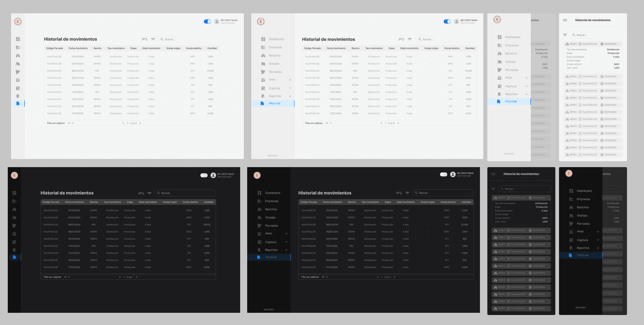The width and height of the screenshot is (644, 325).
Task: Open Captura icon in light icon-only sidebar
Action: (18, 88)
